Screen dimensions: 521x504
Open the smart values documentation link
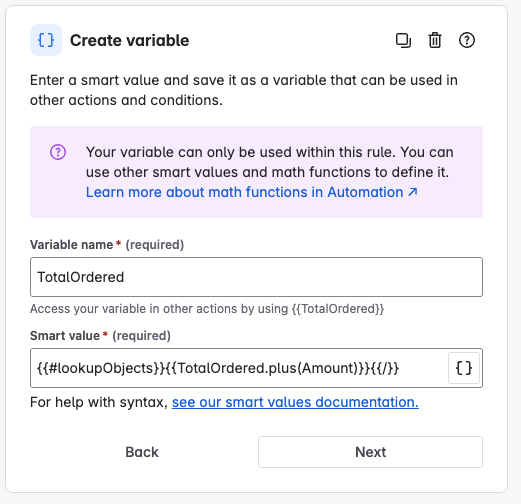295,402
